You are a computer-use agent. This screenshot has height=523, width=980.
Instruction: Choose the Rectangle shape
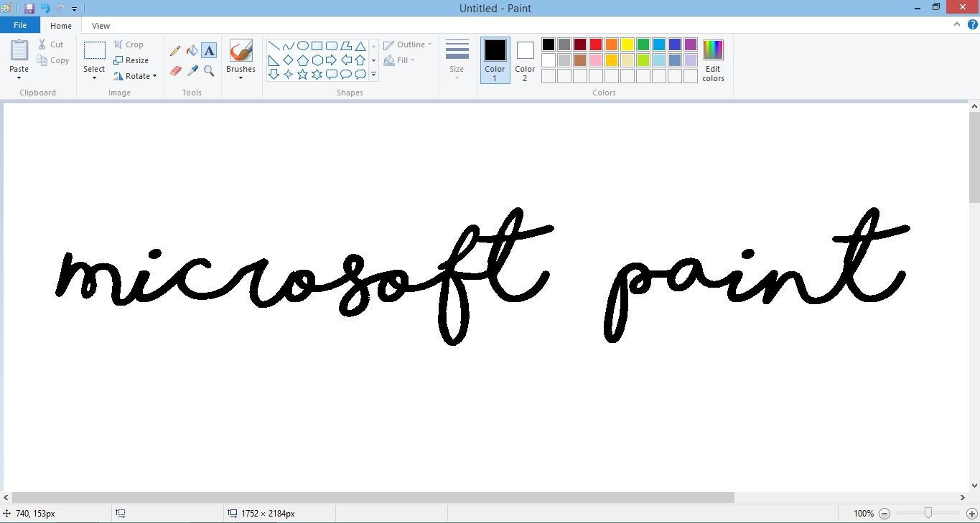317,46
